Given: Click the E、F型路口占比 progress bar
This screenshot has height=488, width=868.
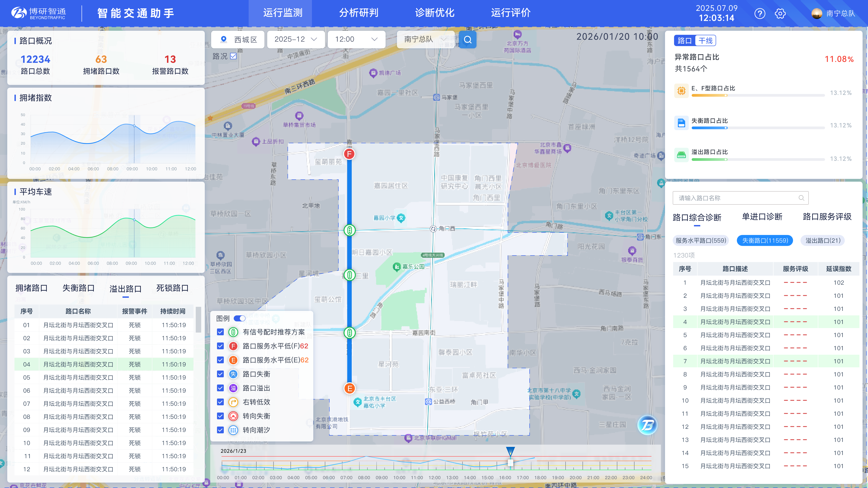Looking at the screenshot, I should [x=758, y=96].
